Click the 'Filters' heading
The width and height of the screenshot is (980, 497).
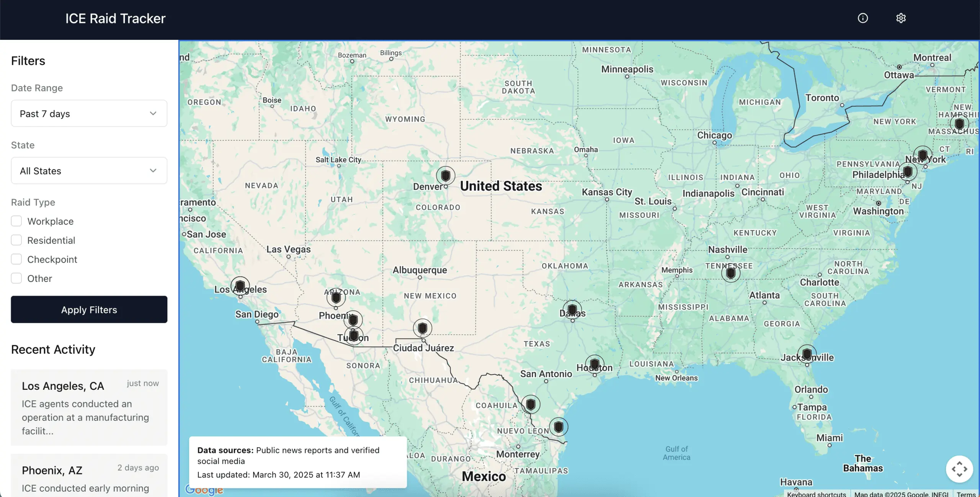pos(28,60)
